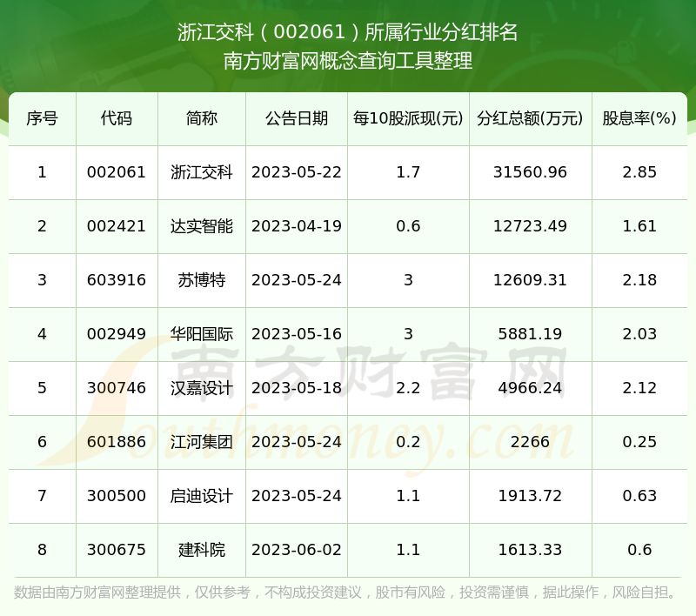Click the risk disclaimer text at bottom

point(348,593)
